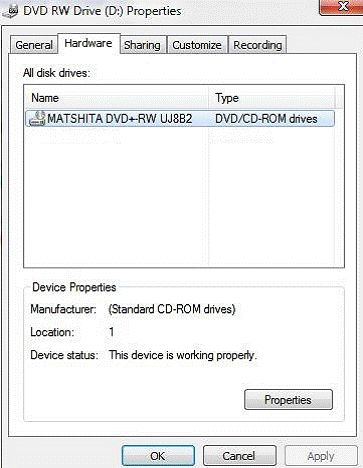This screenshot has height=468, width=363.
Task: Click the Manufacturer value text
Action: [172, 309]
